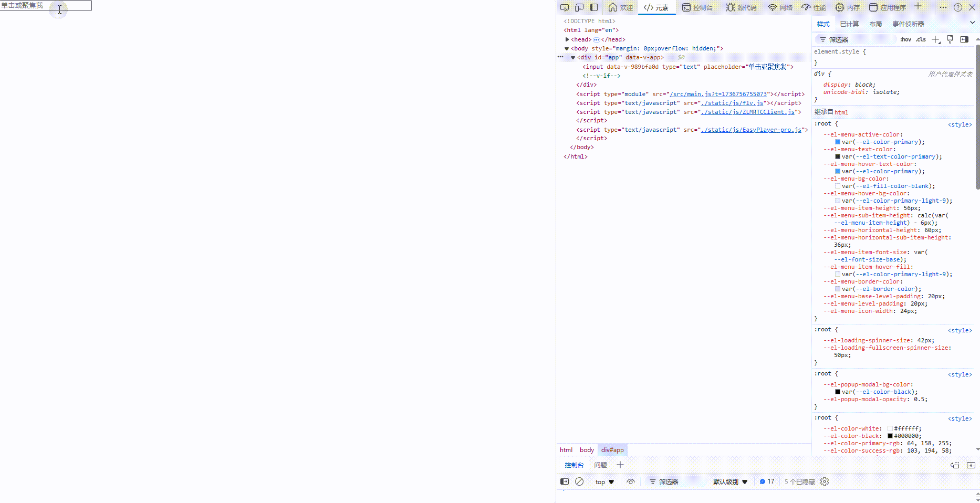Toggle .cls class editor

tap(921, 39)
